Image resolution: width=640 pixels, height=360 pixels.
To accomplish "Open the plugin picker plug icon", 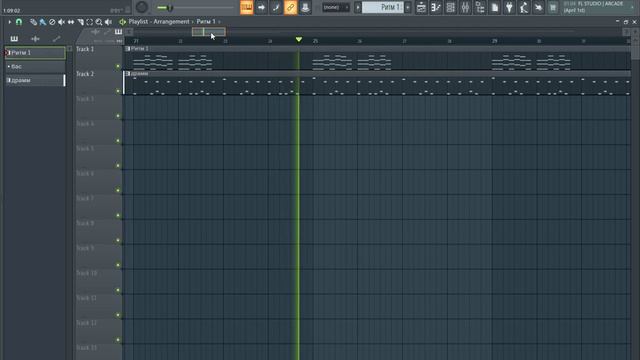I will [509, 7].
